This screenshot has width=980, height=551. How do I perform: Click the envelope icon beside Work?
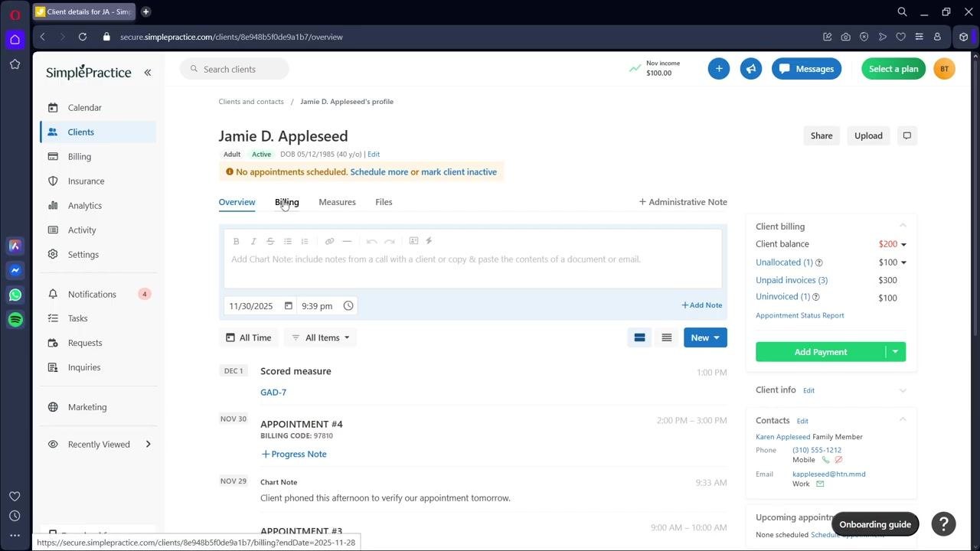tap(820, 484)
